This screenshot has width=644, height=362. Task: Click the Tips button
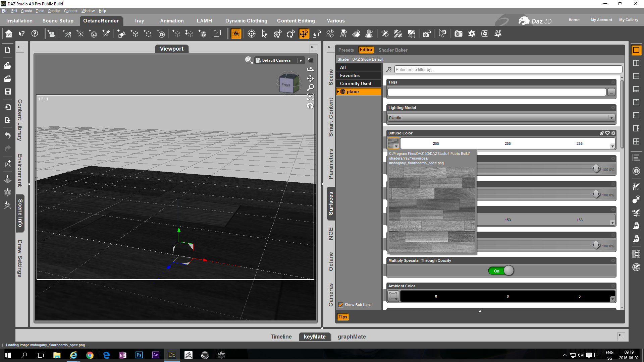point(343,317)
